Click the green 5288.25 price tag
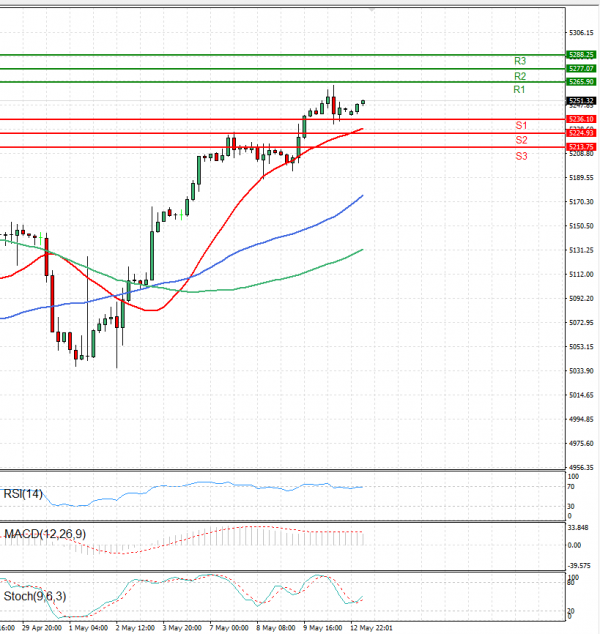This screenshot has width=600, height=634. pyautogui.click(x=581, y=55)
